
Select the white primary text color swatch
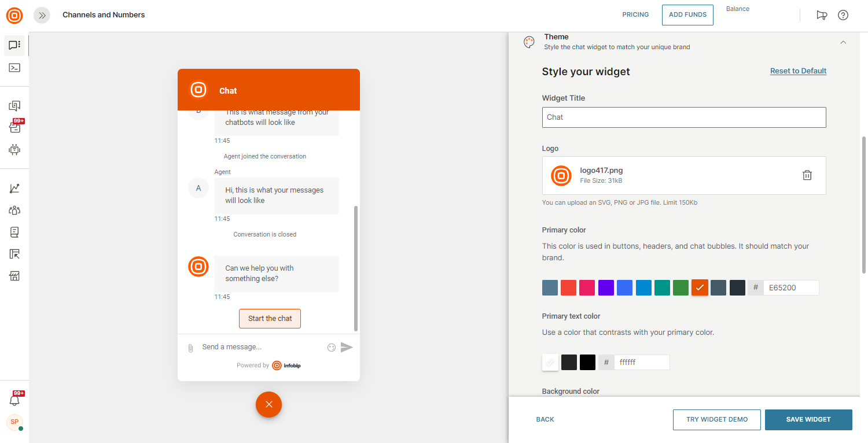point(550,363)
